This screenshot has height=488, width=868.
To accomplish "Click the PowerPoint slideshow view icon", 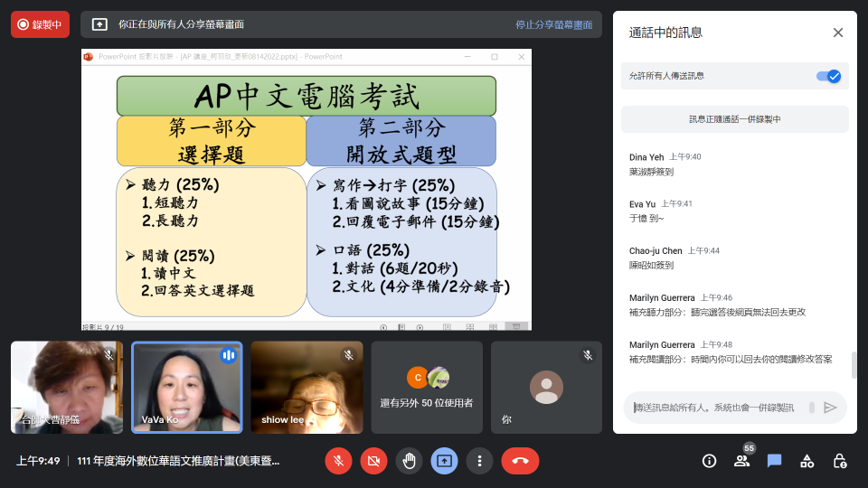I will click(x=516, y=327).
